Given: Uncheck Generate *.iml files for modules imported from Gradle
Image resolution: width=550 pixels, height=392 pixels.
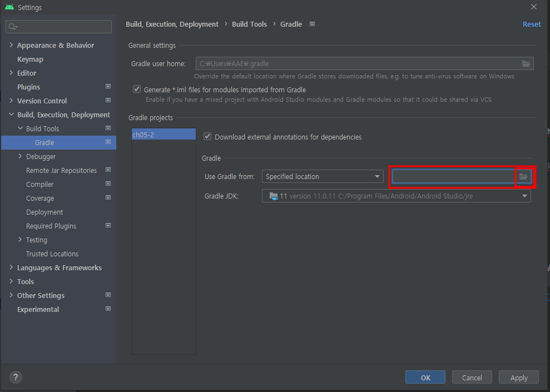Looking at the screenshot, I should point(136,89).
